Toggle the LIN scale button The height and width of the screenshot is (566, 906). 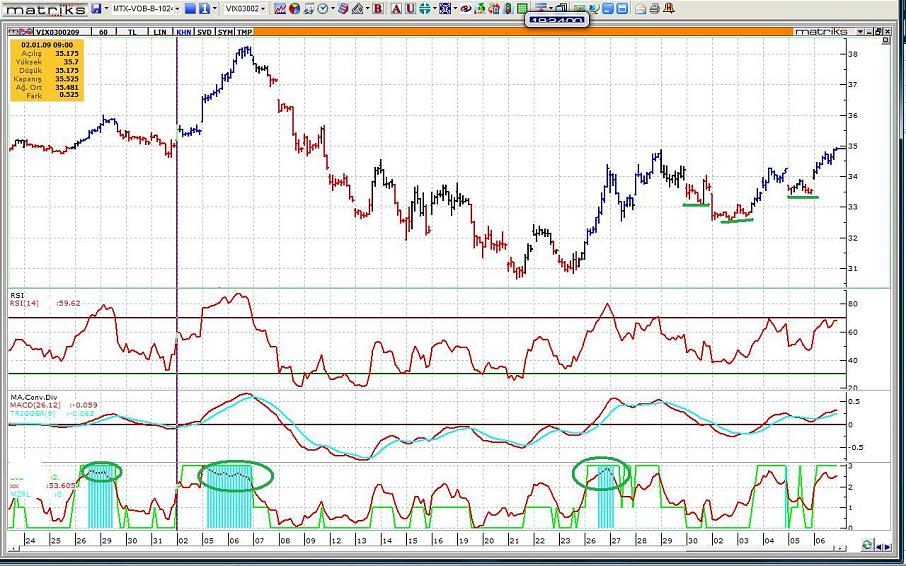tap(159, 31)
